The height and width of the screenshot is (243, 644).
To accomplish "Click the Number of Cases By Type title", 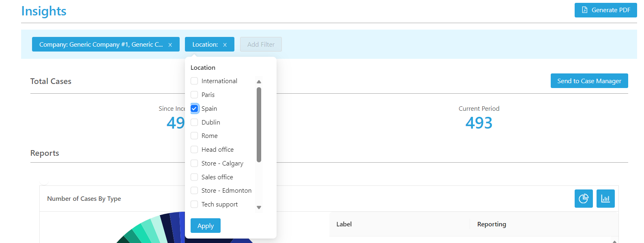I will [x=84, y=199].
